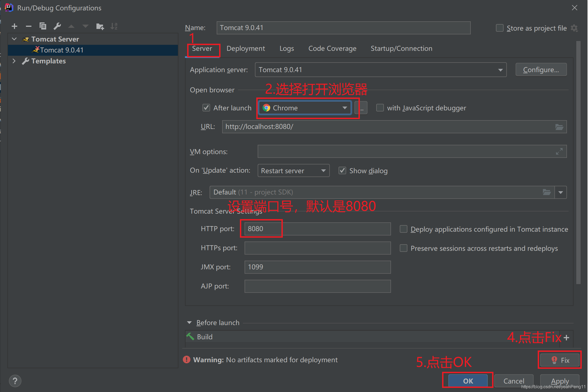588x392 pixels.
Task: Select Chrome browser dropdown
Action: pyautogui.click(x=304, y=108)
